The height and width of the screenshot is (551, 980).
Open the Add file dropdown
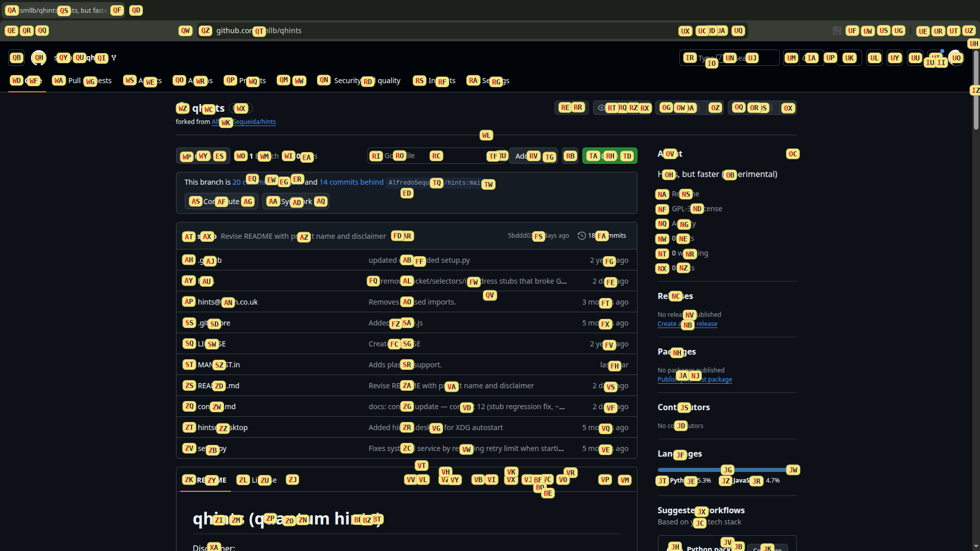pos(533,156)
